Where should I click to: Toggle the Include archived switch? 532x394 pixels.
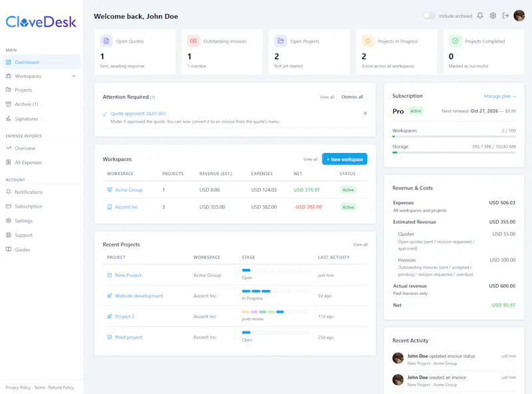[x=429, y=16]
